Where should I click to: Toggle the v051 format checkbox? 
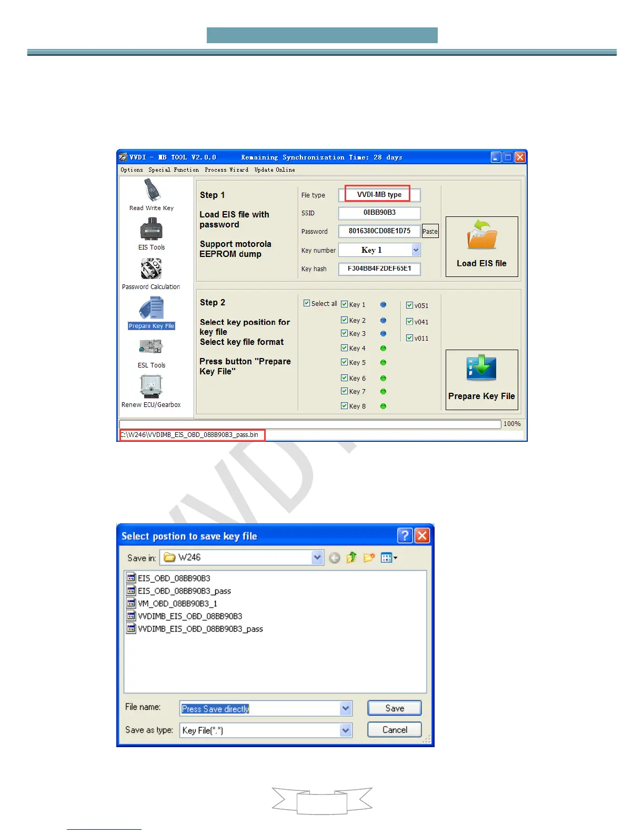(409, 305)
